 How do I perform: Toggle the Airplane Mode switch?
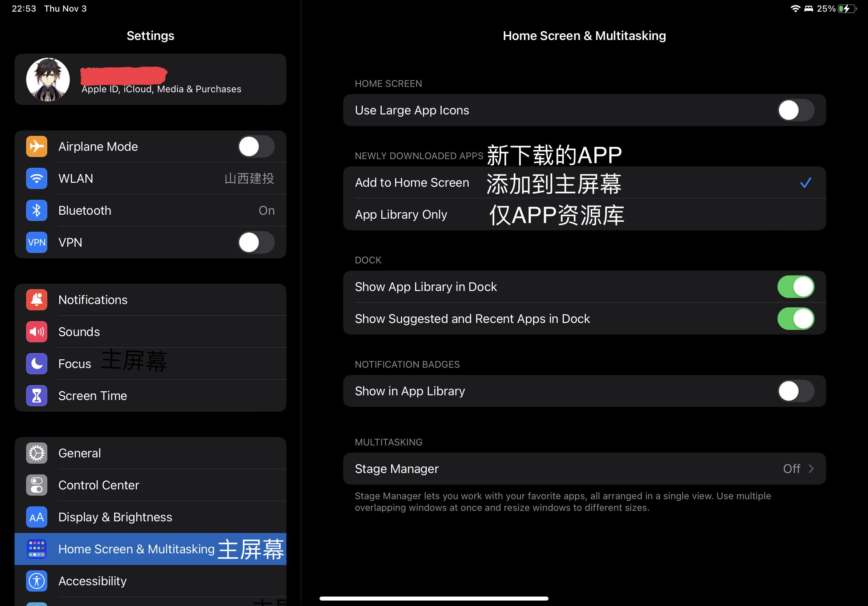[256, 146]
